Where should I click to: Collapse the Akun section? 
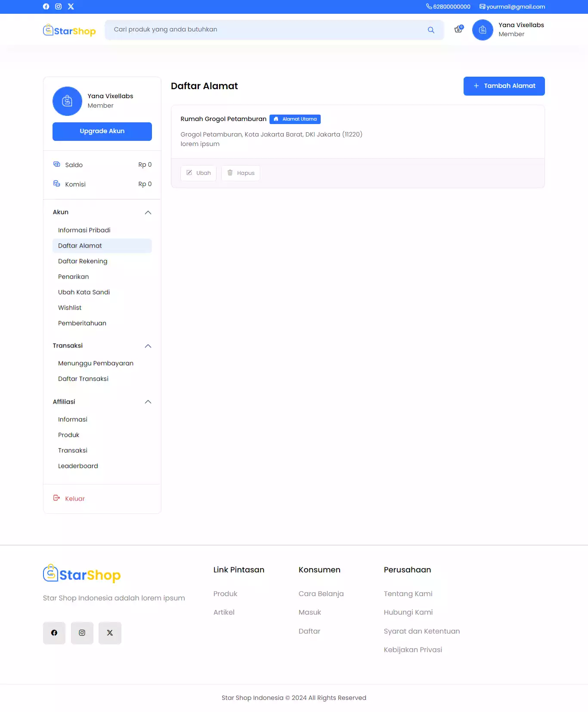click(x=148, y=212)
